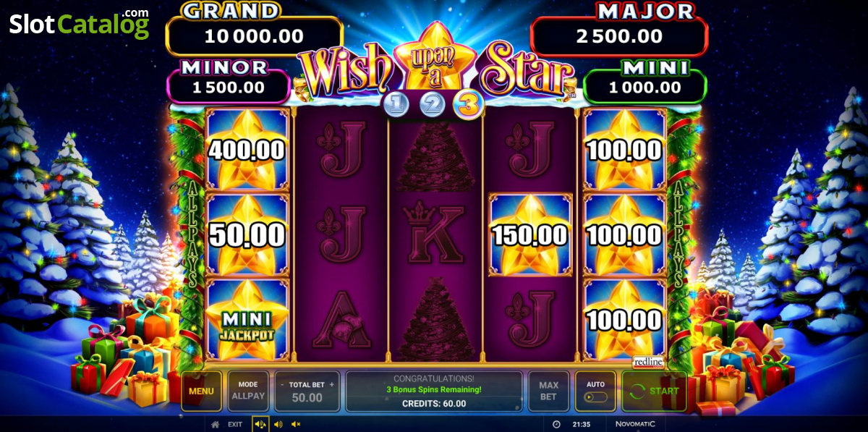Screen dimensions: 868x432
Task: Decrease total bet with minus sign
Action: (x=283, y=385)
